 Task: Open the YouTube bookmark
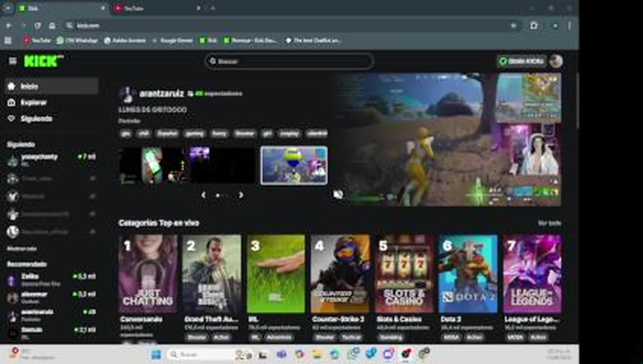click(x=37, y=40)
